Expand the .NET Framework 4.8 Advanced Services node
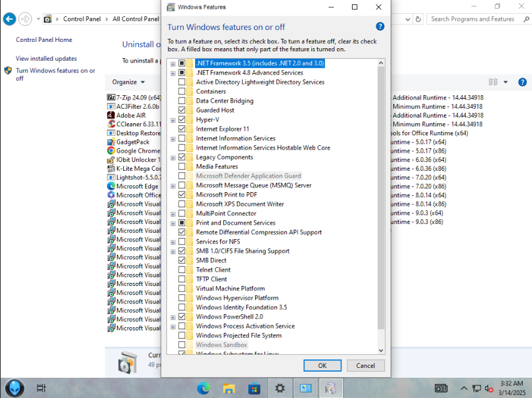This screenshot has width=532, height=398. pos(173,73)
